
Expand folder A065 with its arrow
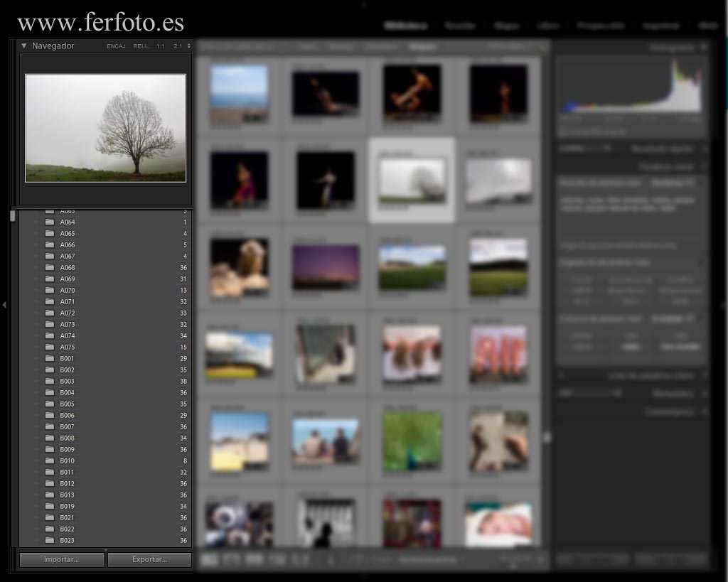[x=36, y=234]
